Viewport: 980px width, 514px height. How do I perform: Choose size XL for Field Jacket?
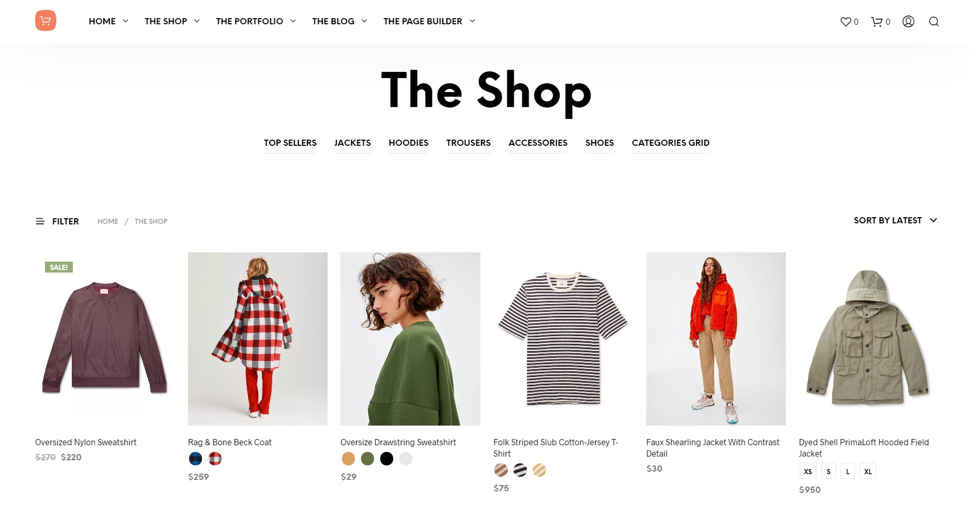point(868,471)
